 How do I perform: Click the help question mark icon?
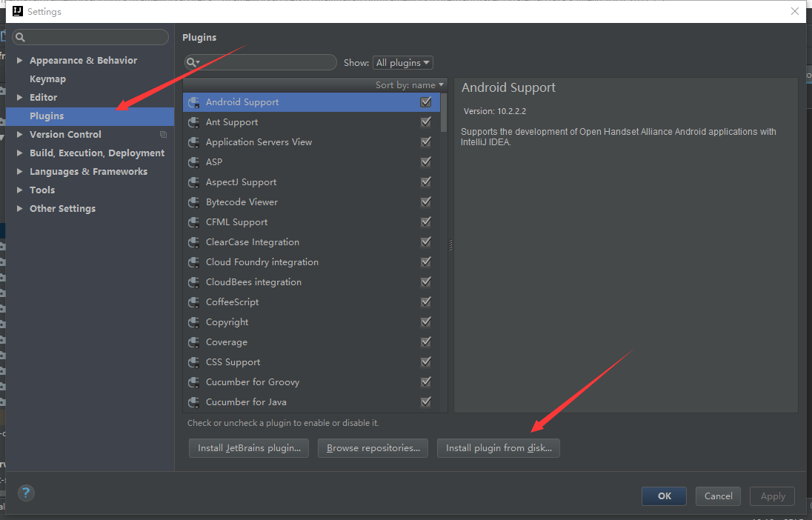pos(26,493)
